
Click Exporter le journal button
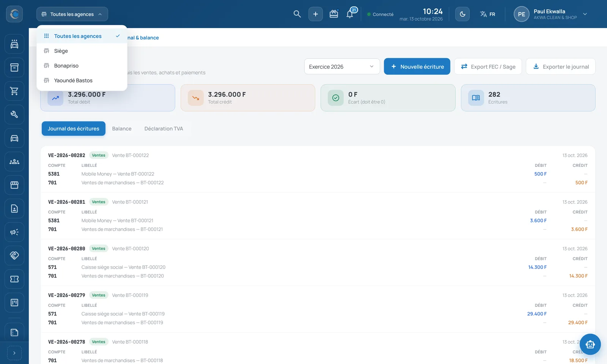(560, 66)
